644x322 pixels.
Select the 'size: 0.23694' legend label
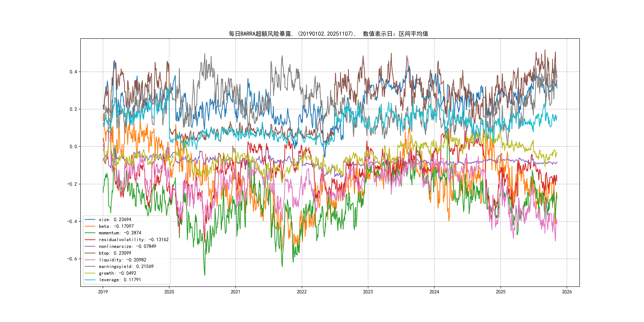tap(115, 219)
